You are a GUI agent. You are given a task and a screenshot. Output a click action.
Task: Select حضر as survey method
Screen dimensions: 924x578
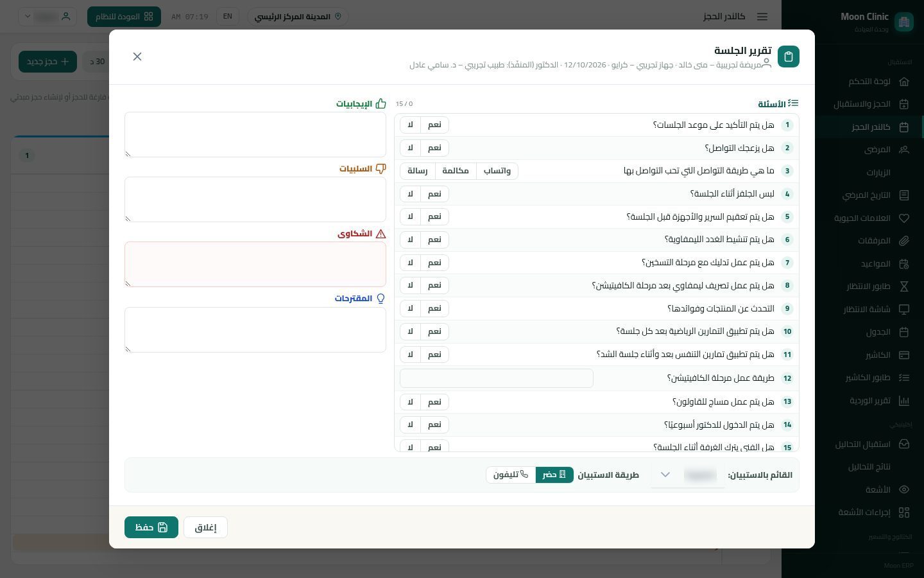pyautogui.click(x=554, y=475)
